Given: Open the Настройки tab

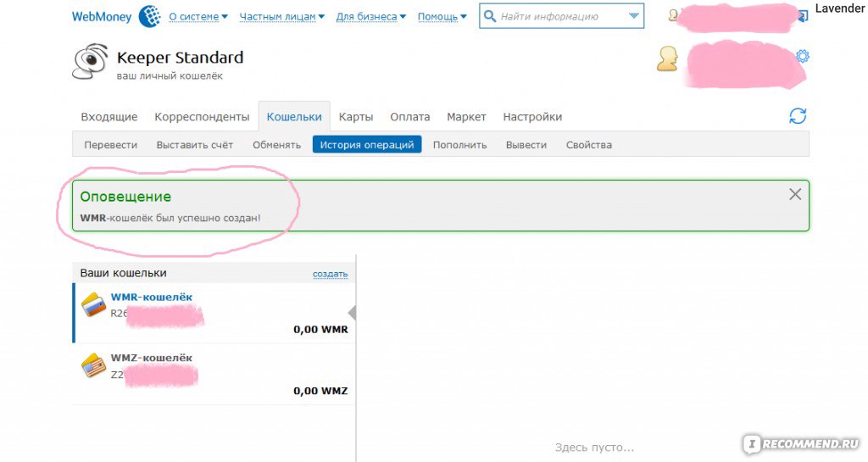Looking at the screenshot, I should pyautogui.click(x=532, y=117).
